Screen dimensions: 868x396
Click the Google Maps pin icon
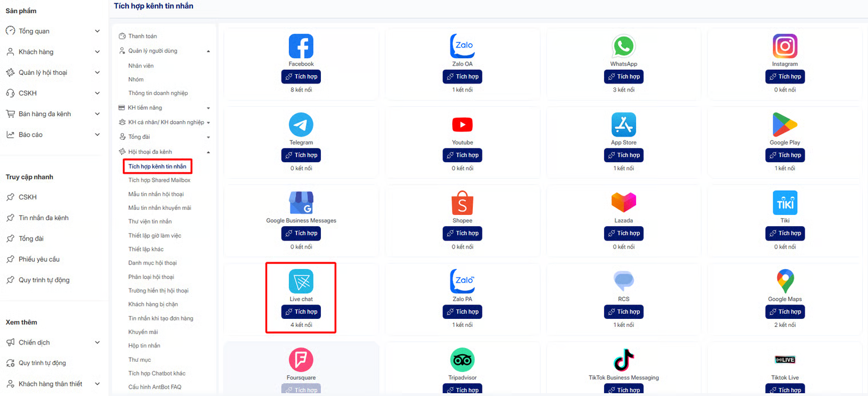[x=785, y=281]
